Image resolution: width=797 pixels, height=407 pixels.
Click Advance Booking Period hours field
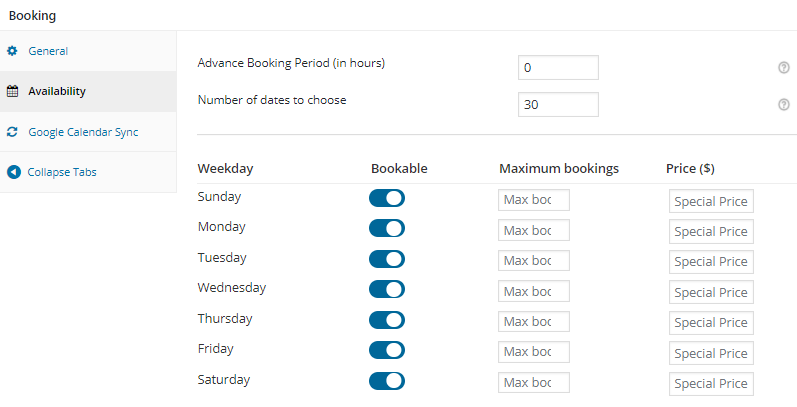[x=558, y=68]
